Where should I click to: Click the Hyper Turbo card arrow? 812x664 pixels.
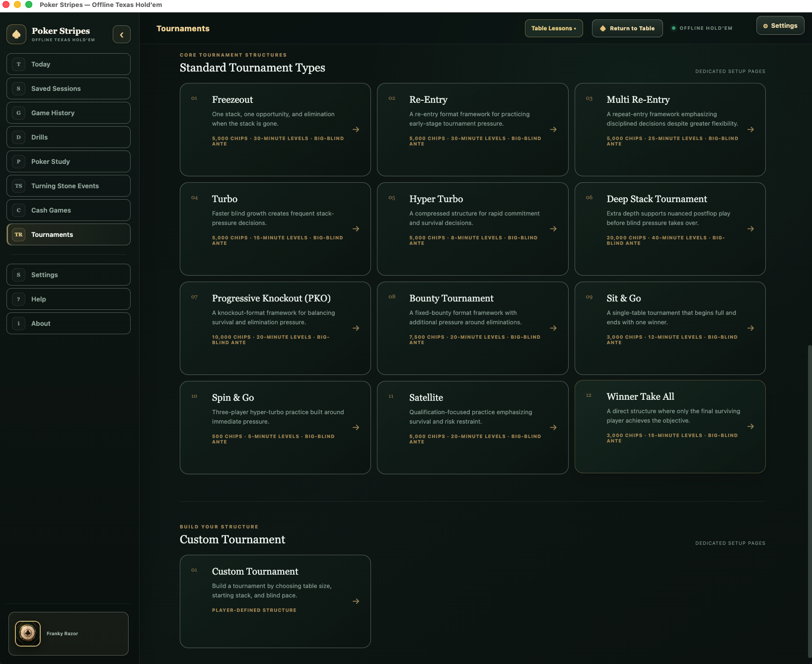point(553,228)
